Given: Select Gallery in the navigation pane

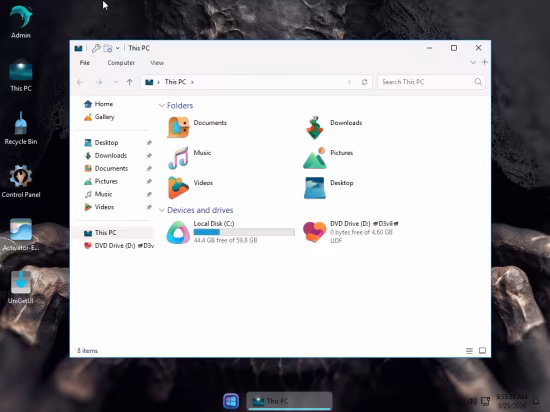Looking at the screenshot, I should [x=99, y=117].
